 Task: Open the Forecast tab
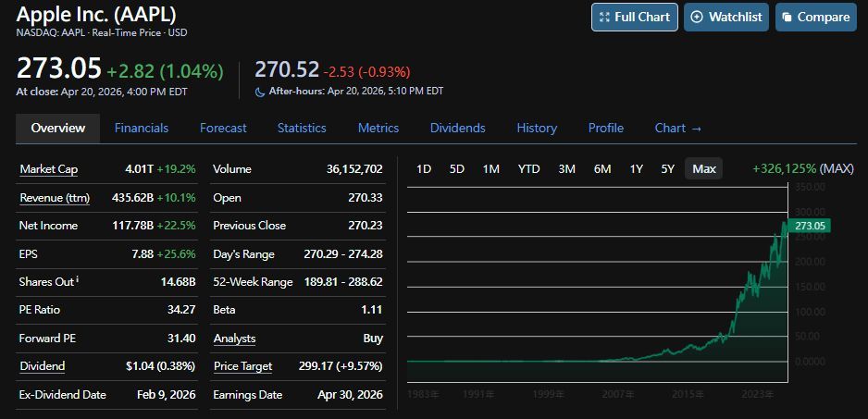[223, 128]
